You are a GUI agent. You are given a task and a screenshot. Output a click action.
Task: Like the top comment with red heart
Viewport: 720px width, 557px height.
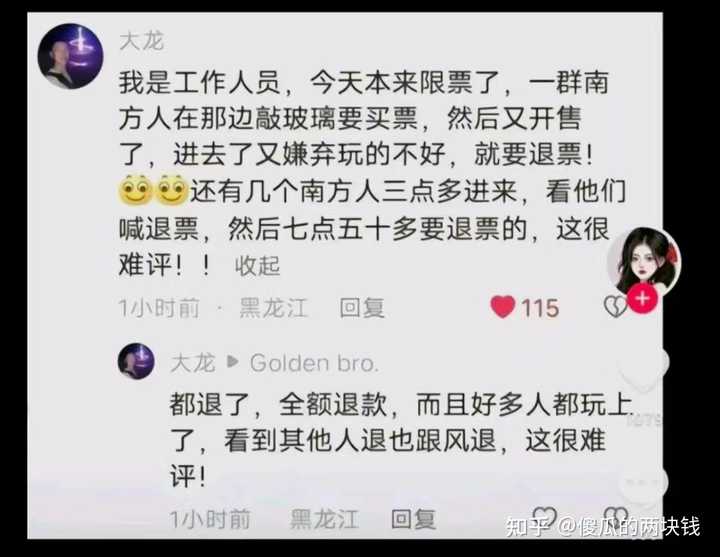503,307
